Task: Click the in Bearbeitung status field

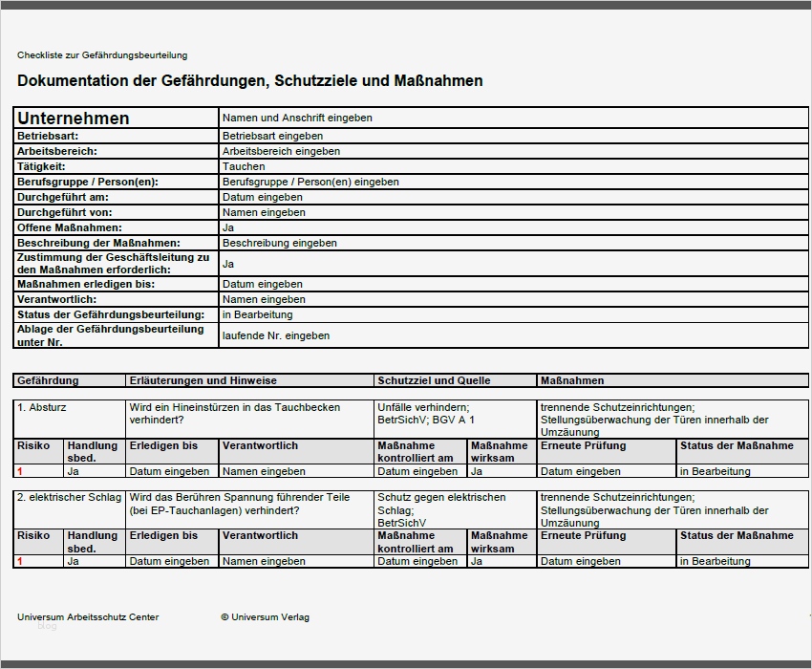Action: [250, 314]
